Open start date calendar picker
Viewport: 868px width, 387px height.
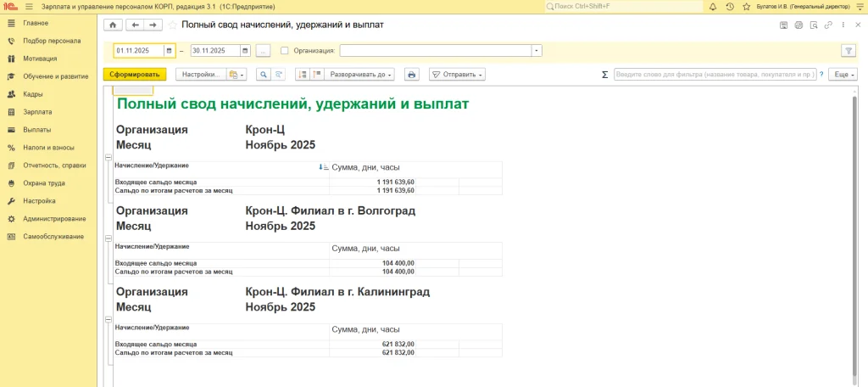[x=169, y=50]
